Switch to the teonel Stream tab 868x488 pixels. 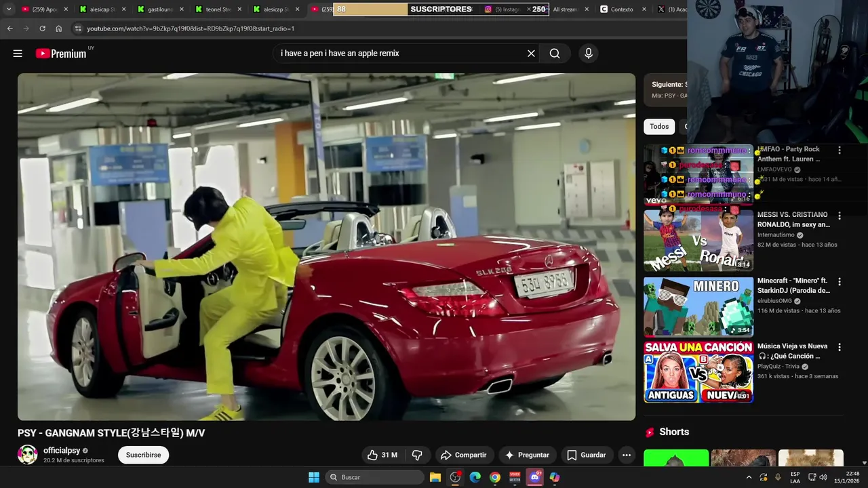click(218, 9)
